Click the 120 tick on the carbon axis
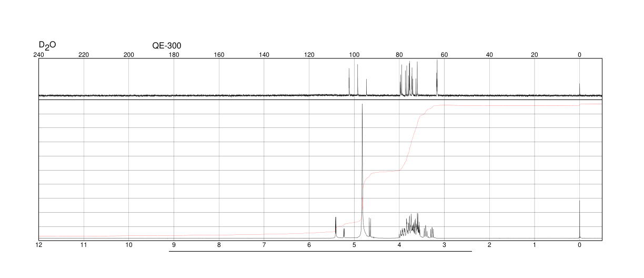The height and width of the screenshot is (278, 644). tap(309, 55)
